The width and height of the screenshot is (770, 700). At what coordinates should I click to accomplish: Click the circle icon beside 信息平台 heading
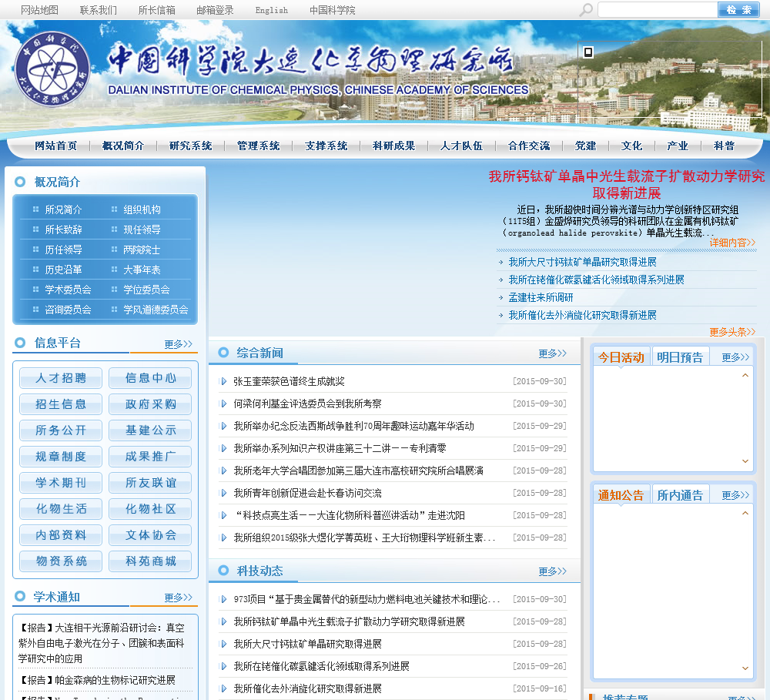[x=20, y=343]
